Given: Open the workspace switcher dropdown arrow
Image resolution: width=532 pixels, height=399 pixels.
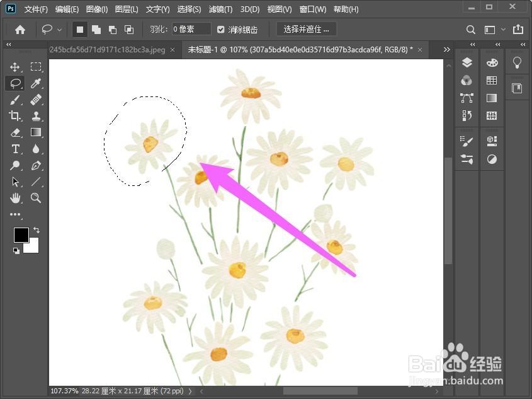Looking at the screenshot, I should coord(504,30).
